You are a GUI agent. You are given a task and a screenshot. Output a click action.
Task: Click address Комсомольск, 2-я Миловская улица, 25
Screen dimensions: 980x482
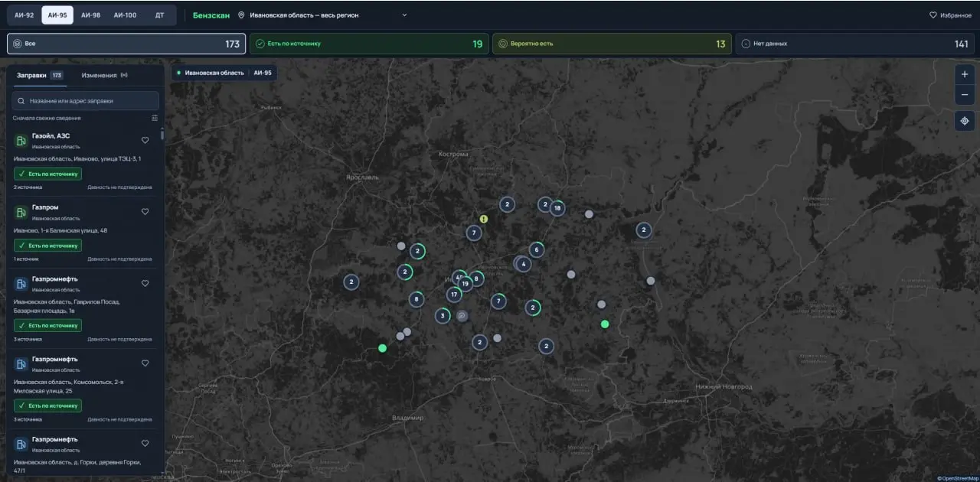tap(69, 386)
